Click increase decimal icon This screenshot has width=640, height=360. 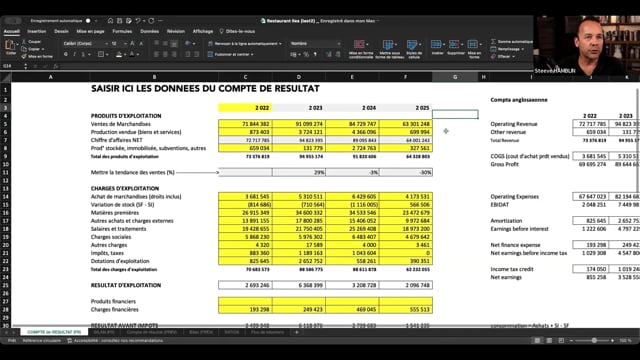(329, 54)
